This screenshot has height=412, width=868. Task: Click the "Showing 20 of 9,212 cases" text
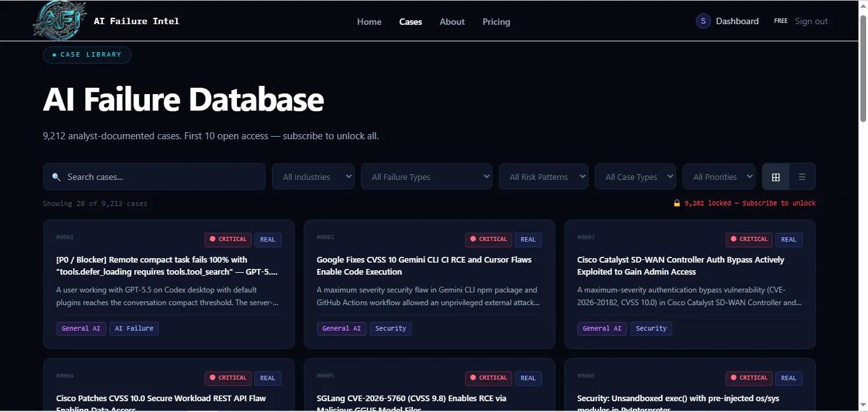point(95,204)
